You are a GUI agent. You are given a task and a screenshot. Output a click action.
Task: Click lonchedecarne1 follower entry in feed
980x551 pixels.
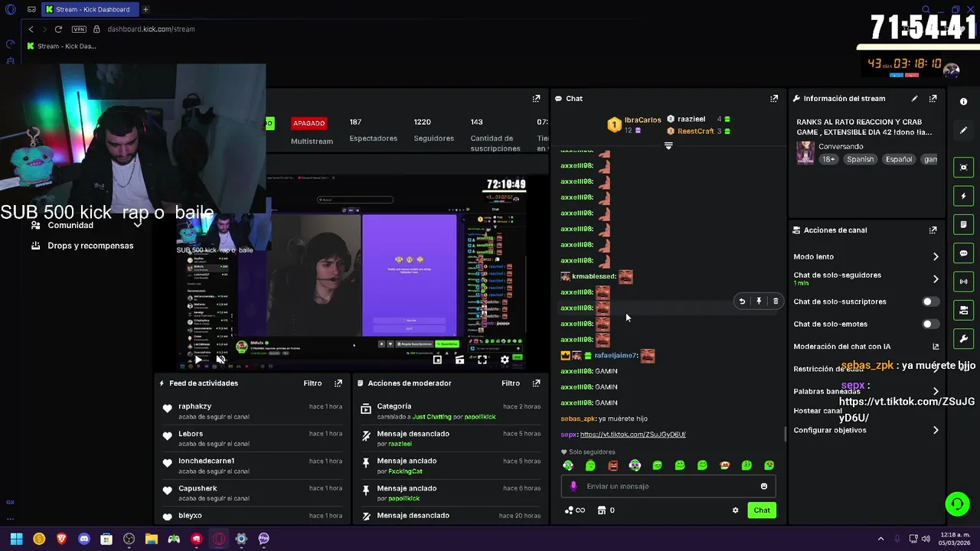[251, 465]
